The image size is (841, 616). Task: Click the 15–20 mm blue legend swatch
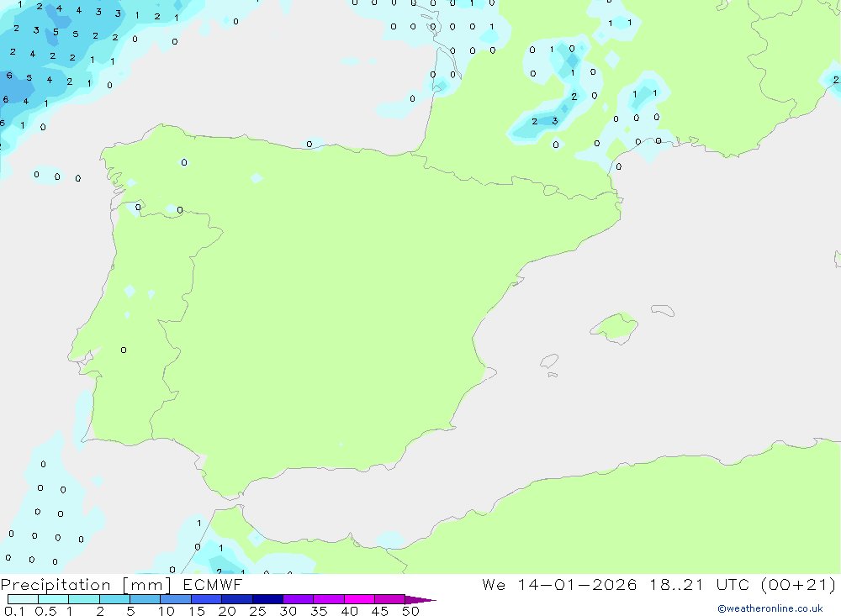pos(207,599)
